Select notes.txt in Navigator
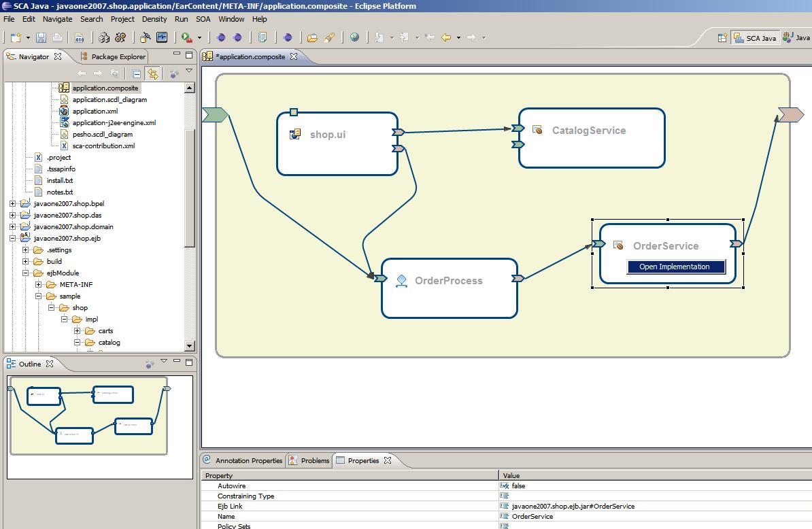The width and height of the screenshot is (812, 529). [60, 192]
